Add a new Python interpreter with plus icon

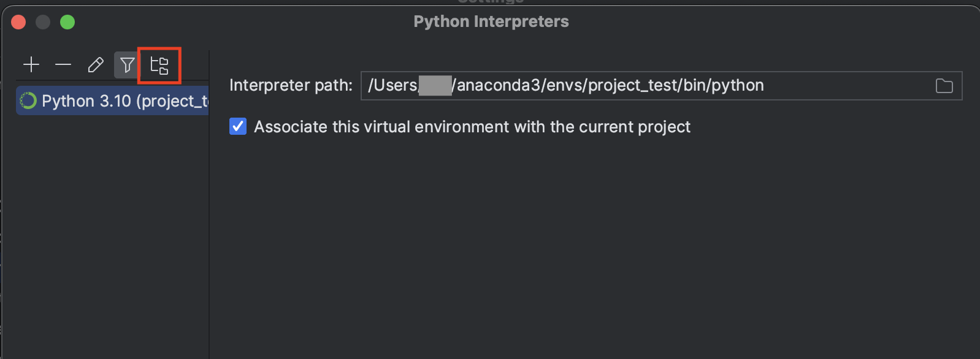(x=31, y=65)
